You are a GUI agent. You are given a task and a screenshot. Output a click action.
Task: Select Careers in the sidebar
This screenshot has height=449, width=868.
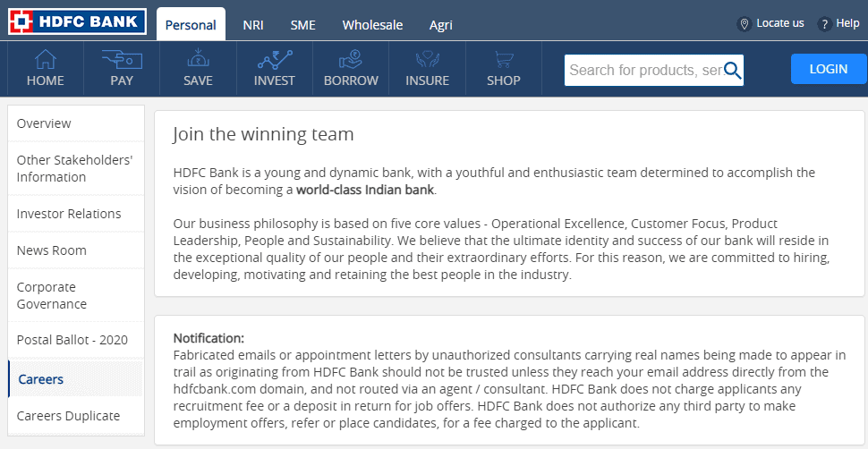(x=76, y=379)
